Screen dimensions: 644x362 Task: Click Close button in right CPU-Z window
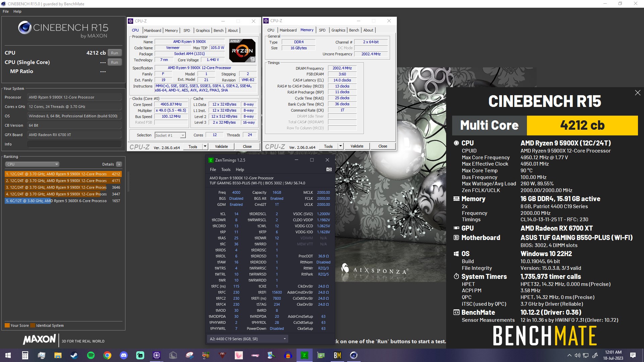coord(383,146)
